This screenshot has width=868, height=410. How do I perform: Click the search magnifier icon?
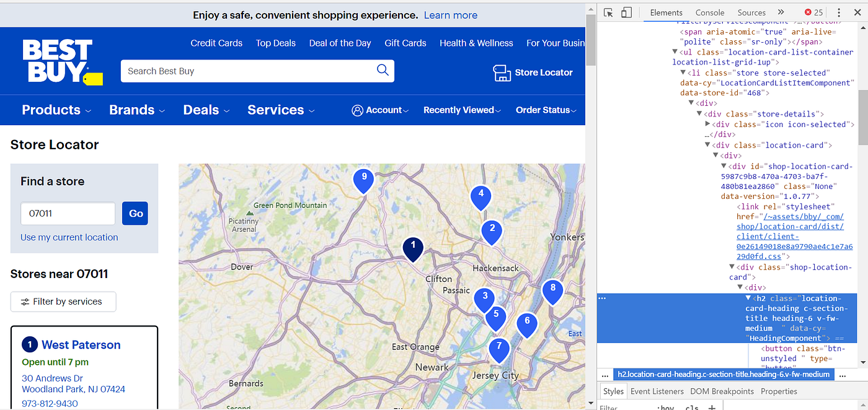pos(383,70)
